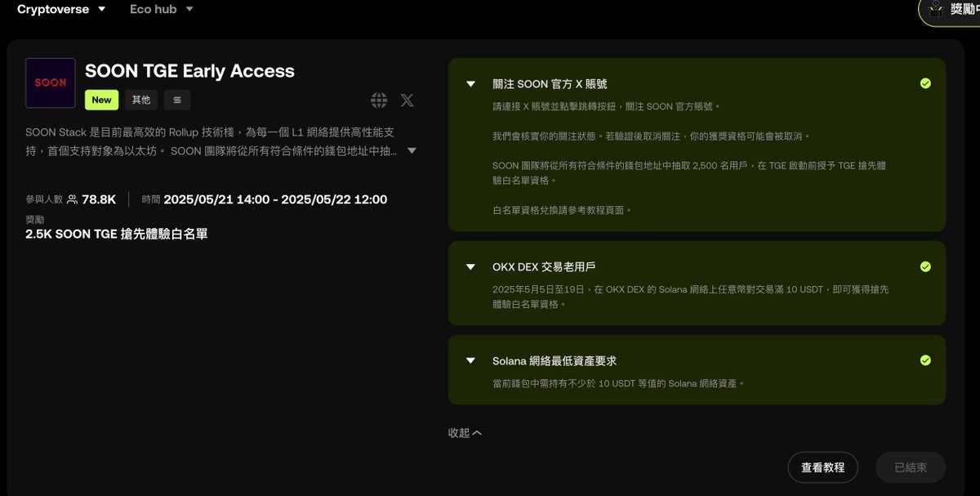Collapse the 關注 SOON 官方 X 賬號 task
The image size is (980, 496).
point(470,83)
